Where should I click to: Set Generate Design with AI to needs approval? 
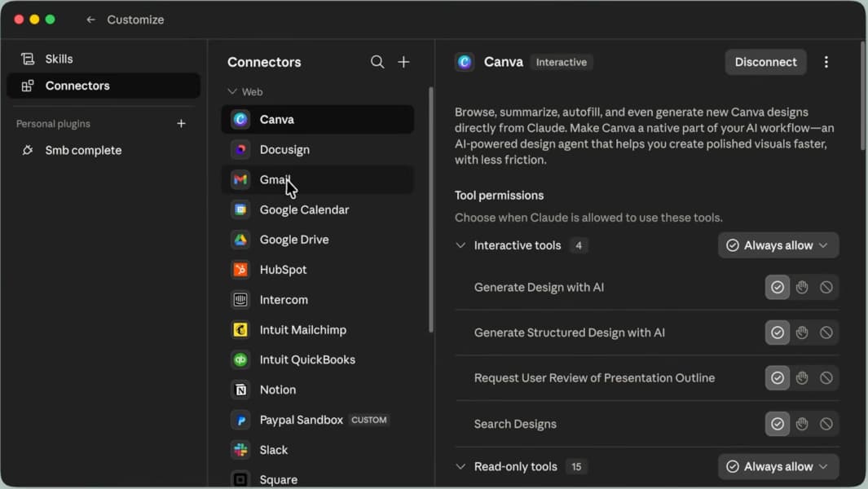(801, 288)
